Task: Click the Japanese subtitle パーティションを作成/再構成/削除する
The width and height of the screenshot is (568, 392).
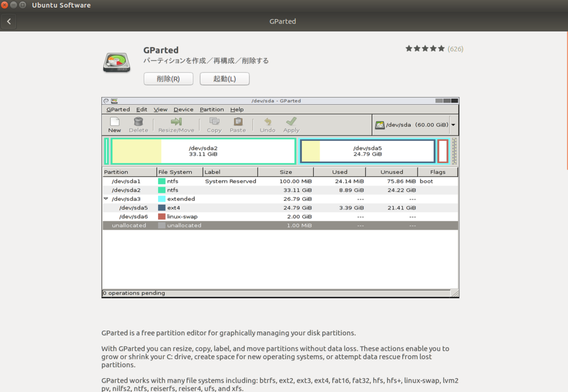Action: [206, 60]
